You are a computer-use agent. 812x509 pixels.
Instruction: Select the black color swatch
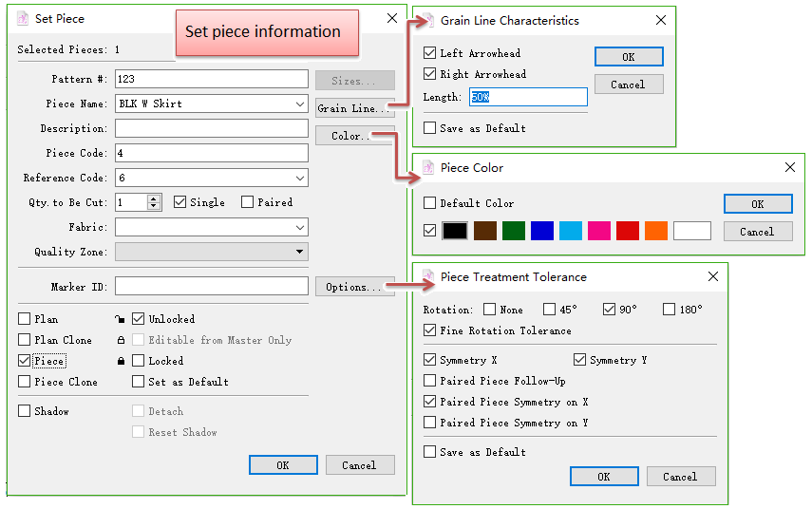[455, 231]
